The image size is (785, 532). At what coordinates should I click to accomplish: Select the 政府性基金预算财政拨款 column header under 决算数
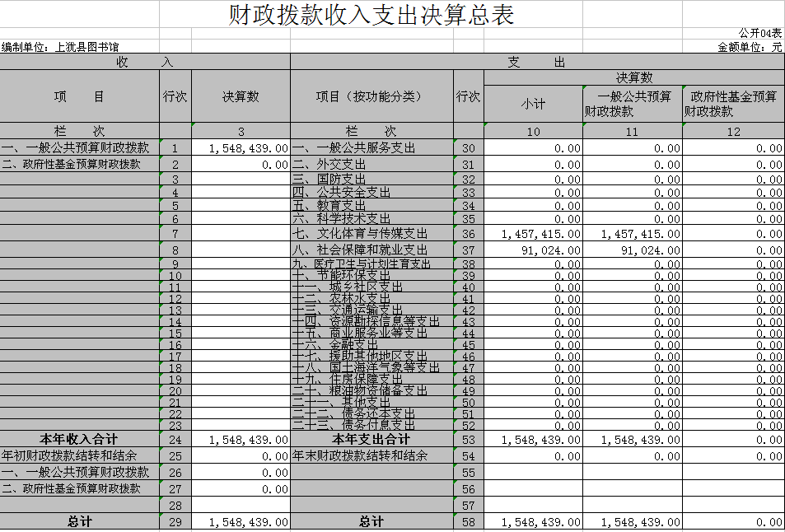(x=733, y=104)
